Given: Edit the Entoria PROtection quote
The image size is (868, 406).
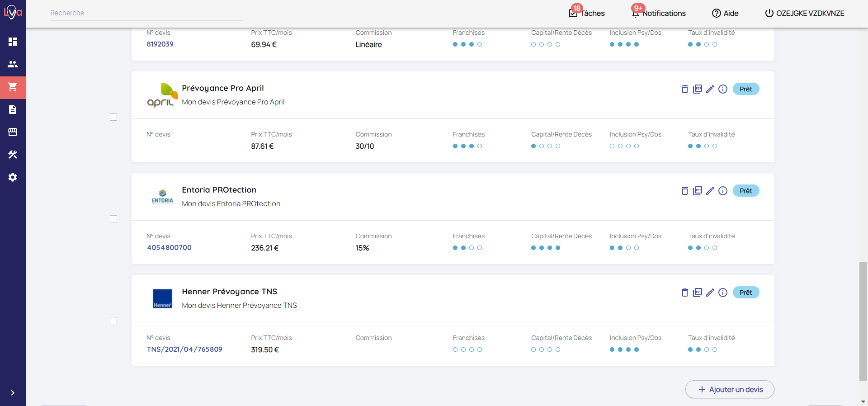Looking at the screenshot, I should [x=710, y=191].
